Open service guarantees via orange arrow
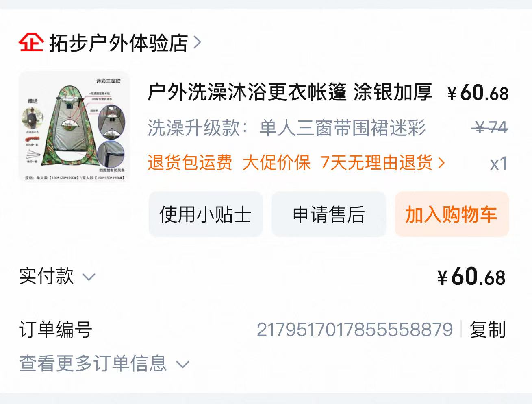The height and width of the screenshot is (404, 532). coord(441,163)
